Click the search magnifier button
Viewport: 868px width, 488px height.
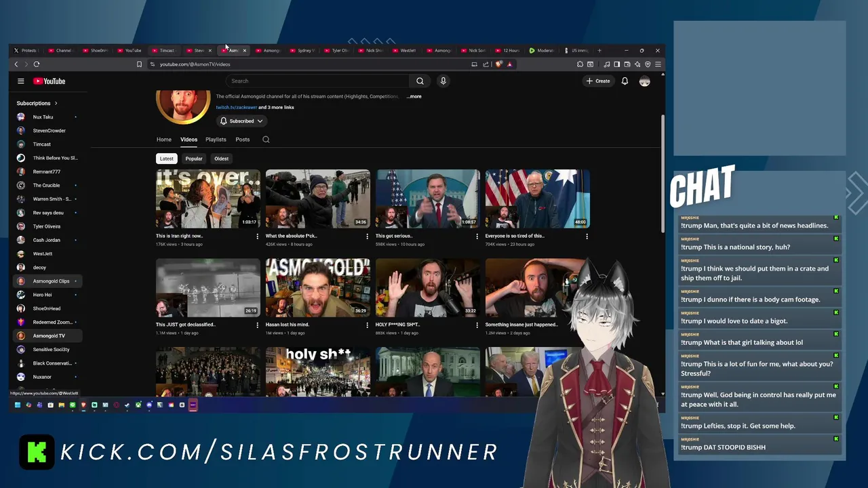(420, 81)
